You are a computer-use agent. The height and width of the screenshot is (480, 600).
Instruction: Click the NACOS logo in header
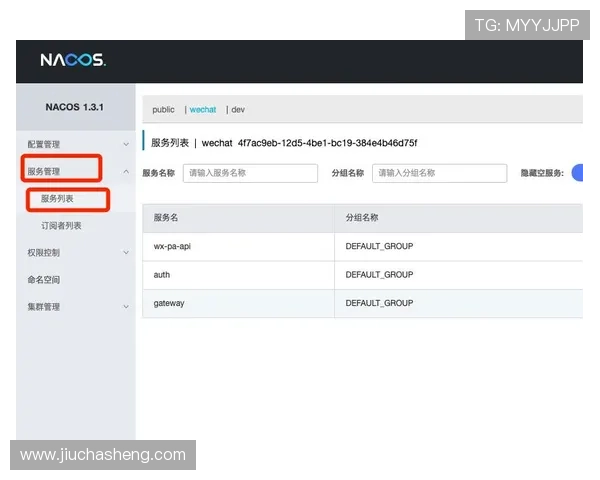coord(72,61)
